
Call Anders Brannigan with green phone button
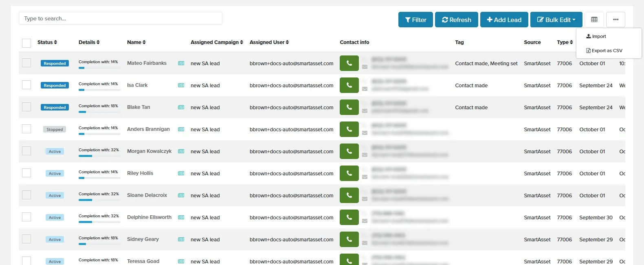tap(349, 129)
